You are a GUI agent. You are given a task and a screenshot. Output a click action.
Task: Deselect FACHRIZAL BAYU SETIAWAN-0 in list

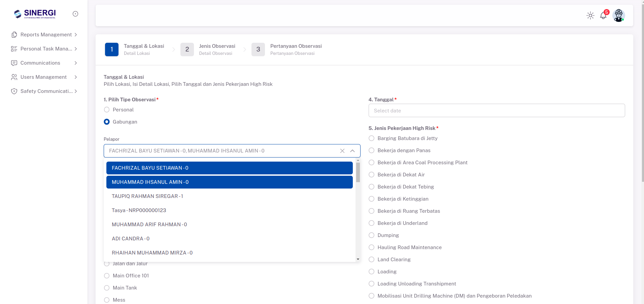pos(230,168)
